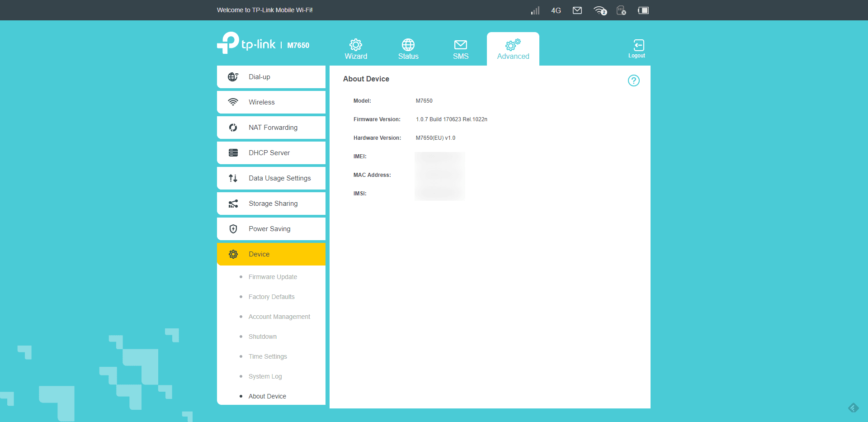Click the SIM card status icon
The image size is (868, 422).
pos(622,10)
